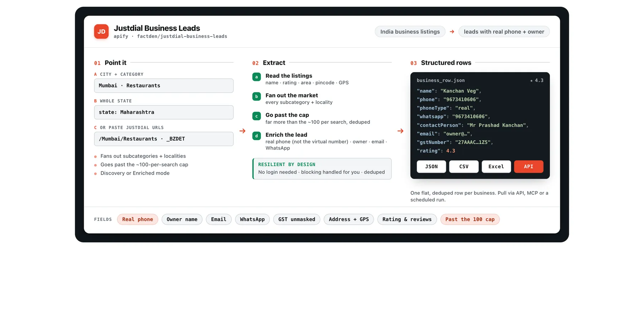Click the Point it section heading
This screenshot has width=644, height=316.
coord(116,63)
